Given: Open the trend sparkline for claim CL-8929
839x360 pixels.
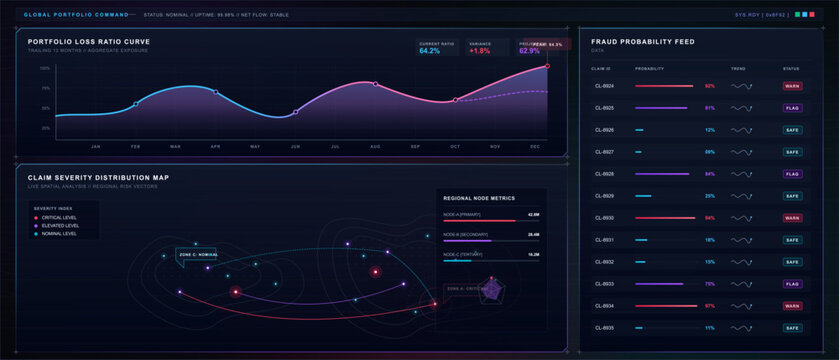Looking at the screenshot, I should (742, 196).
